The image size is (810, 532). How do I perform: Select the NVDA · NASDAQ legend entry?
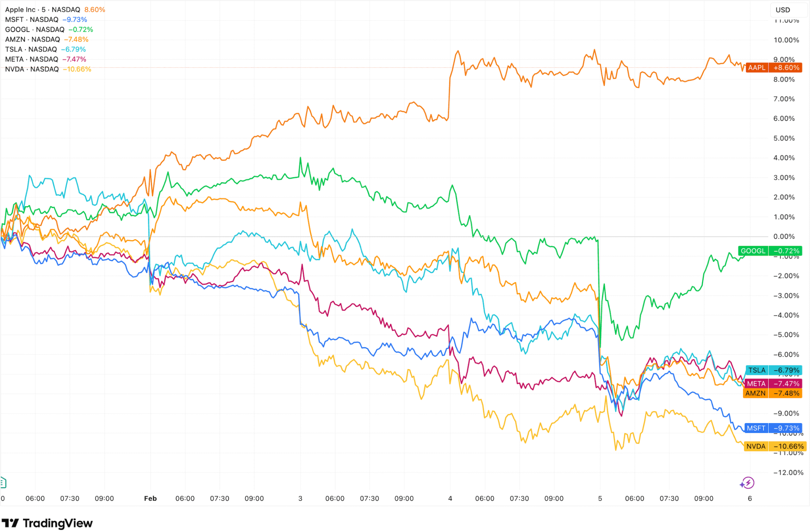tap(32, 69)
